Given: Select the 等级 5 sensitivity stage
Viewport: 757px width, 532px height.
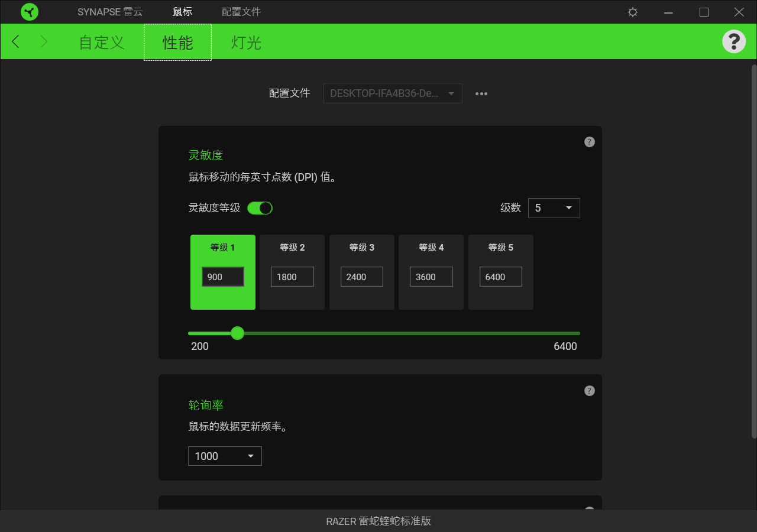Looking at the screenshot, I should click(501, 272).
